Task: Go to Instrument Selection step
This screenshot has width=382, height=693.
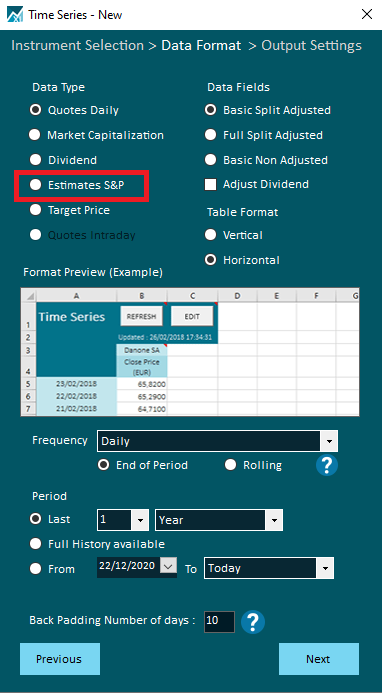Action: point(77,46)
